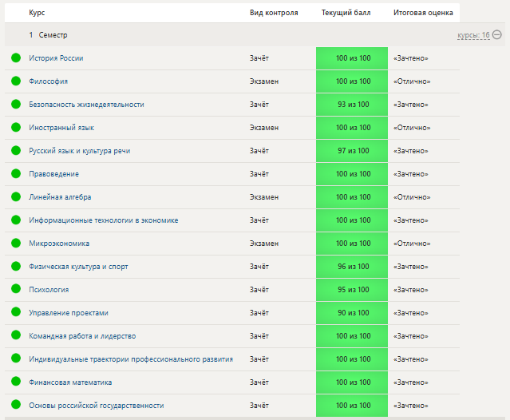Click the 'Итоговая оценка' column header
Viewport: 510px width, 420px height.
click(x=423, y=13)
